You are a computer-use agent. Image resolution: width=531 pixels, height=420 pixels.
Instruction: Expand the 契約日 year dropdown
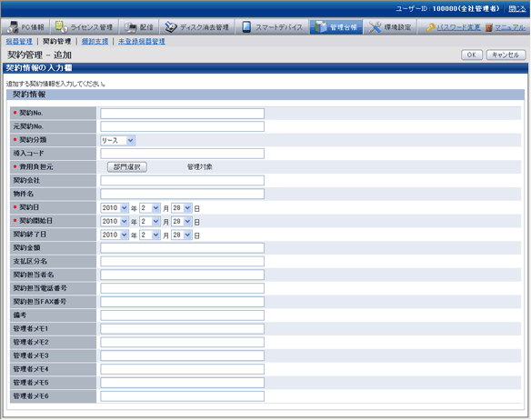pyautogui.click(x=115, y=207)
